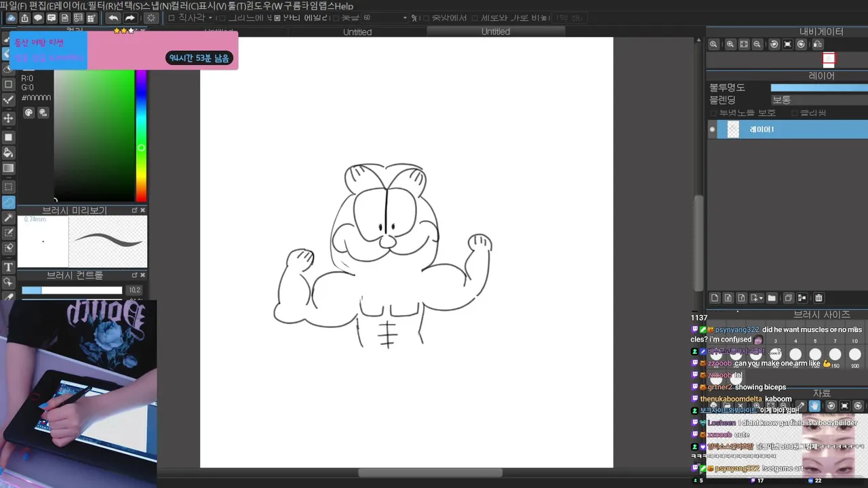The width and height of the screenshot is (868, 488).
Task: Enable the protect alpha checkbox
Action: (713, 113)
